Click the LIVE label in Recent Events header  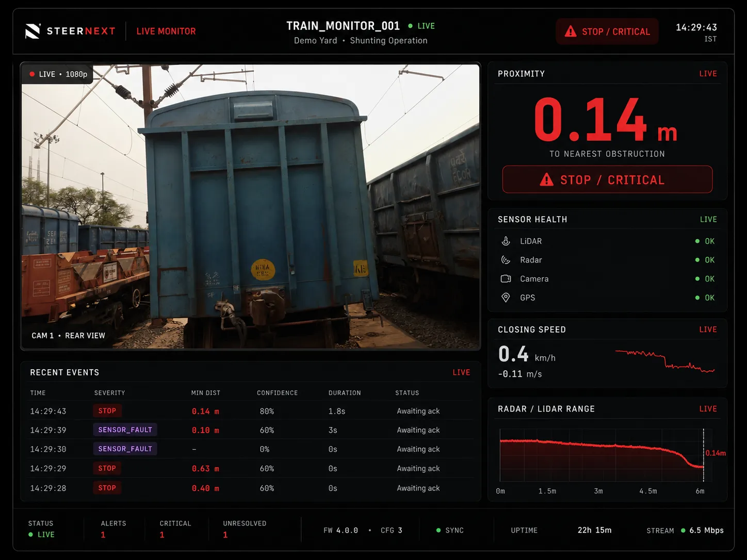coord(461,372)
